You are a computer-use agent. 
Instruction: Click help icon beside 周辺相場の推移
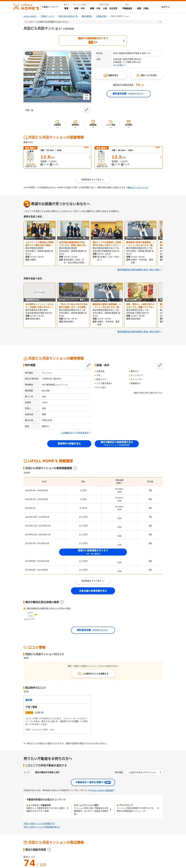point(62,602)
